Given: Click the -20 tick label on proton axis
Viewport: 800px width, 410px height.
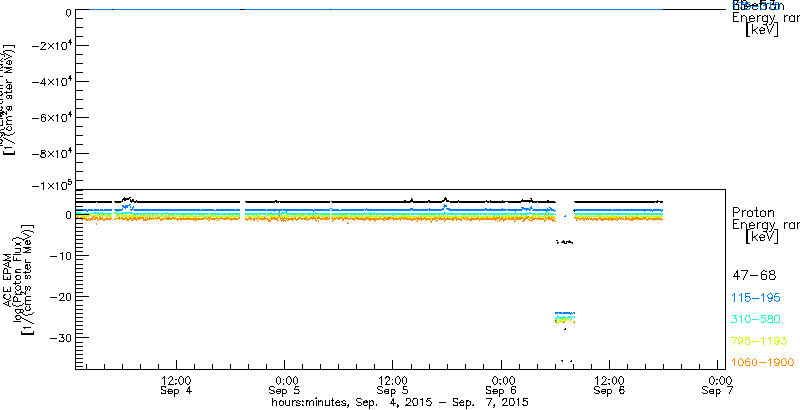Looking at the screenshot, I should (x=60, y=297).
